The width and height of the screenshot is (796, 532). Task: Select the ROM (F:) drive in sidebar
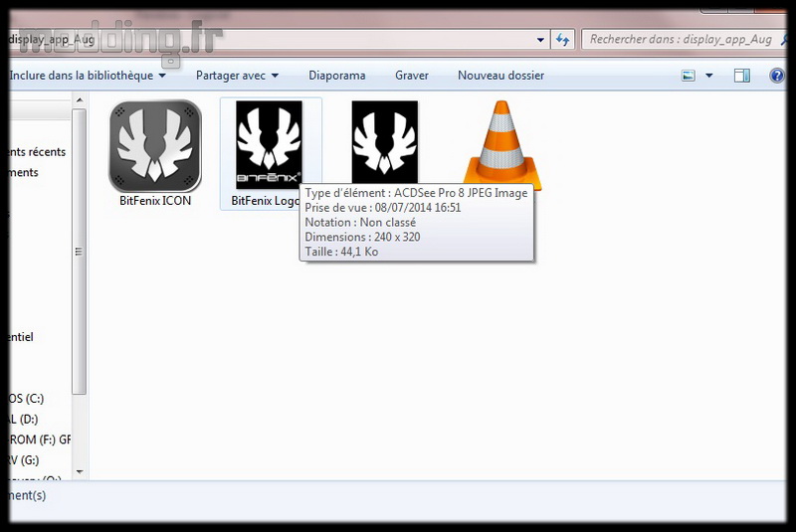(40, 440)
